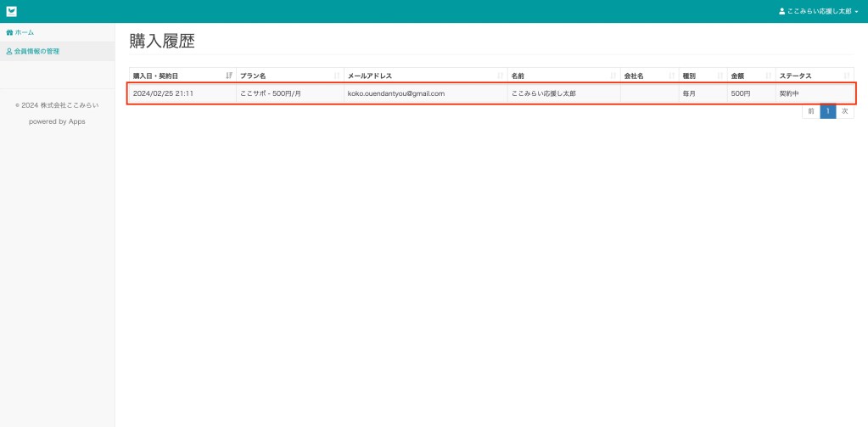Click sort icon on メールアドレス column
The image size is (868, 427).
(501, 76)
